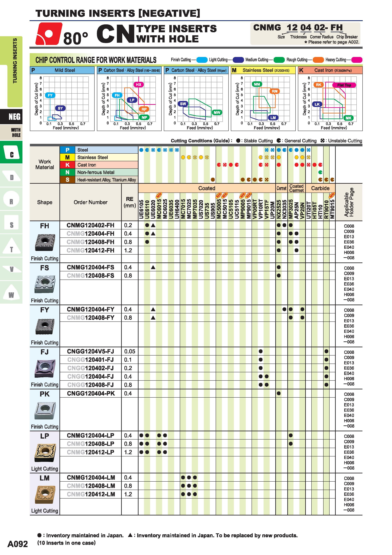
Task: Click the Medium Cutting green legend swatch
Action: pos(279,60)
